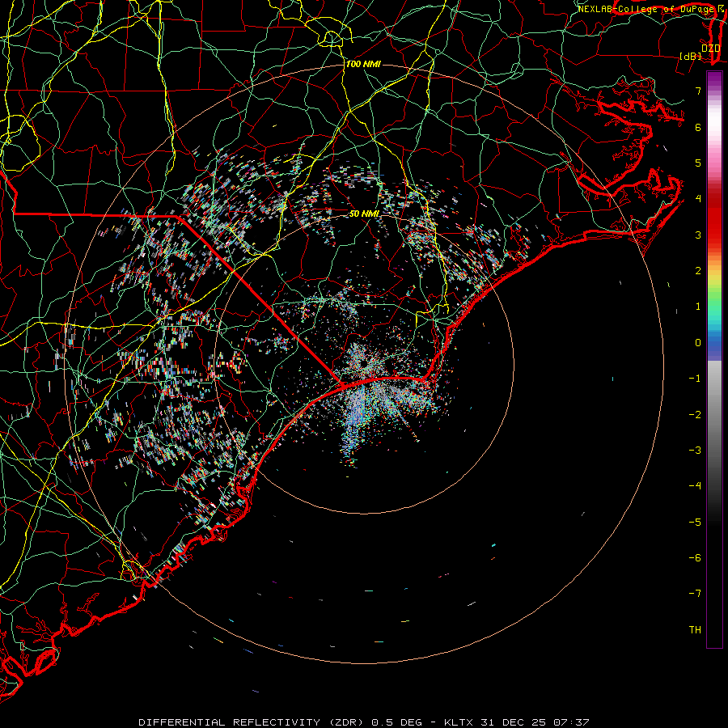The width and height of the screenshot is (728, 728).
Task: Click the legend value 4
Action: (x=698, y=199)
